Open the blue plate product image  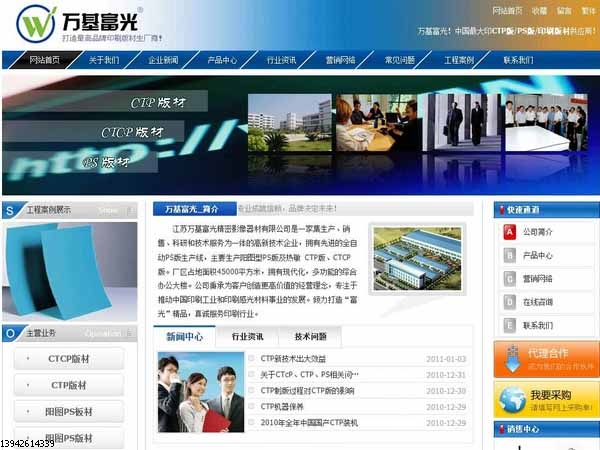[x=70, y=271]
